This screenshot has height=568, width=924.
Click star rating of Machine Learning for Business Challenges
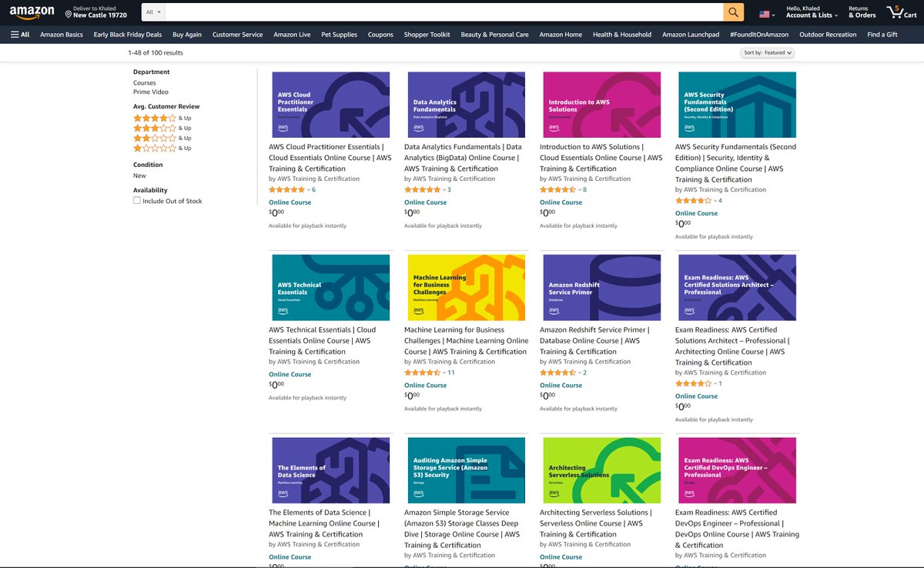pos(422,373)
